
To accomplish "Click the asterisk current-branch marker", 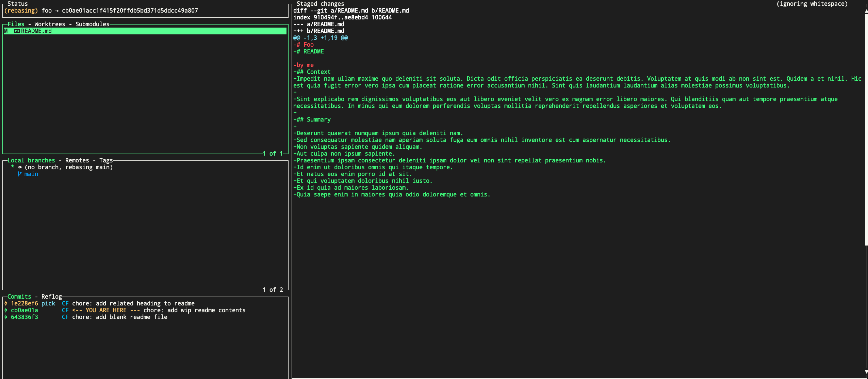I will click(13, 167).
